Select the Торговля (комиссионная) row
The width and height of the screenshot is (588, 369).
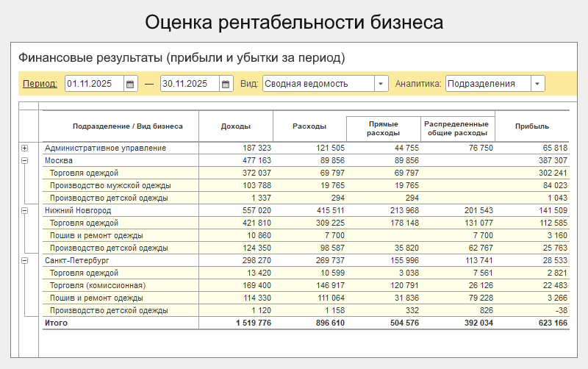click(97, 285)
